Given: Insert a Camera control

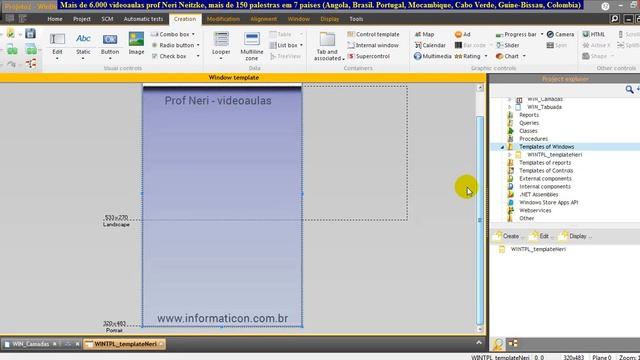Looking at the screenshot, I should [560, 35].
